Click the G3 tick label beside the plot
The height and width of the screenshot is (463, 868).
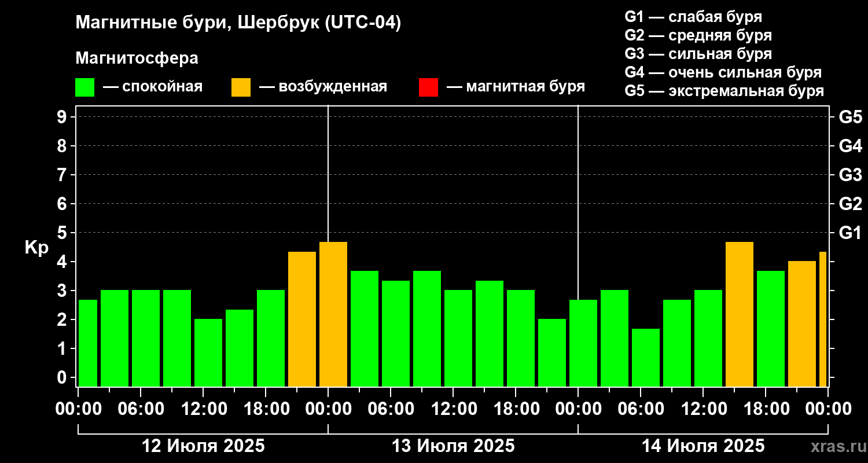point(851,175)
